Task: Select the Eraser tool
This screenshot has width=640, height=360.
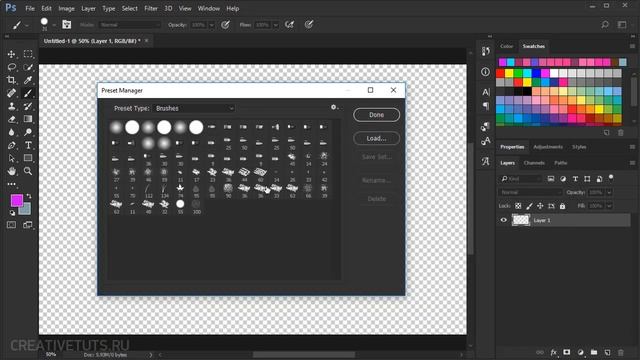Action: [x=11, y=119]
